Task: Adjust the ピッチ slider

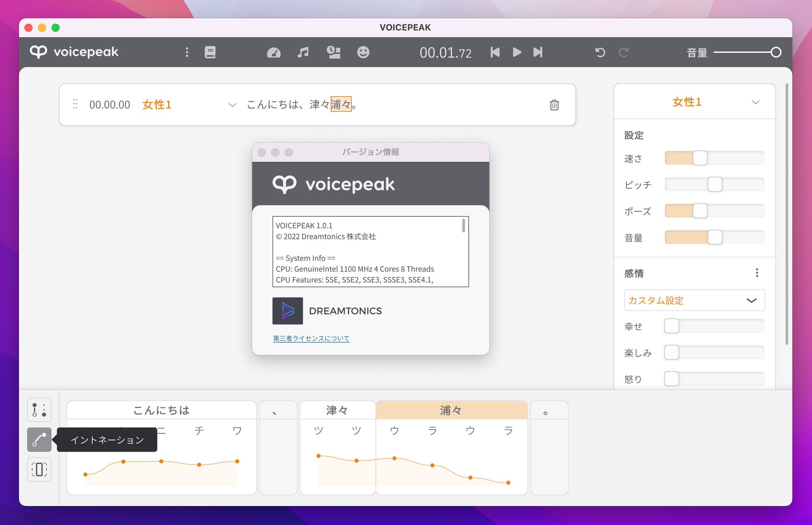Action: tap(714, 184)
